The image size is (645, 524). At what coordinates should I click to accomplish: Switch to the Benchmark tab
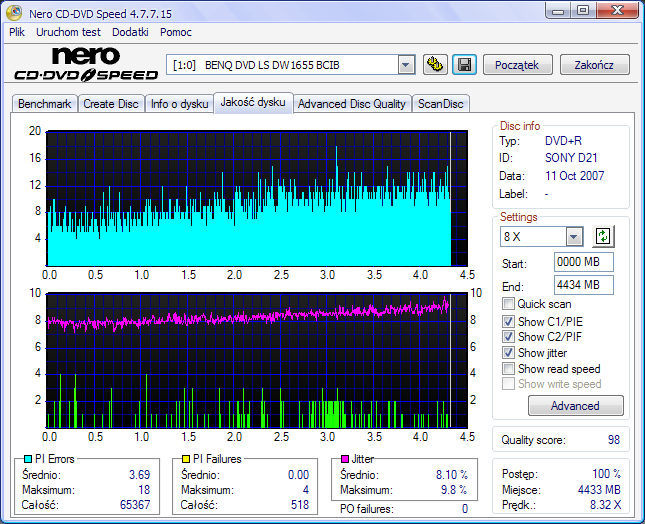point(44,104)
